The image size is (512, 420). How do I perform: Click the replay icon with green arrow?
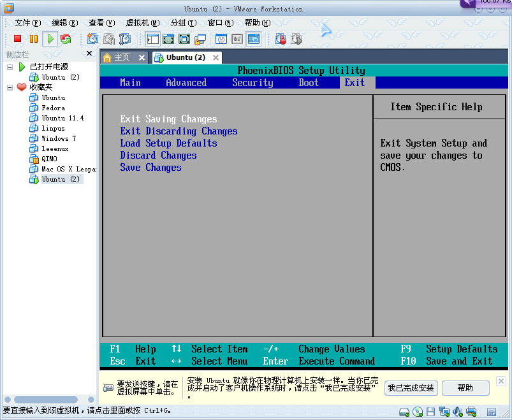click(296, 39)
